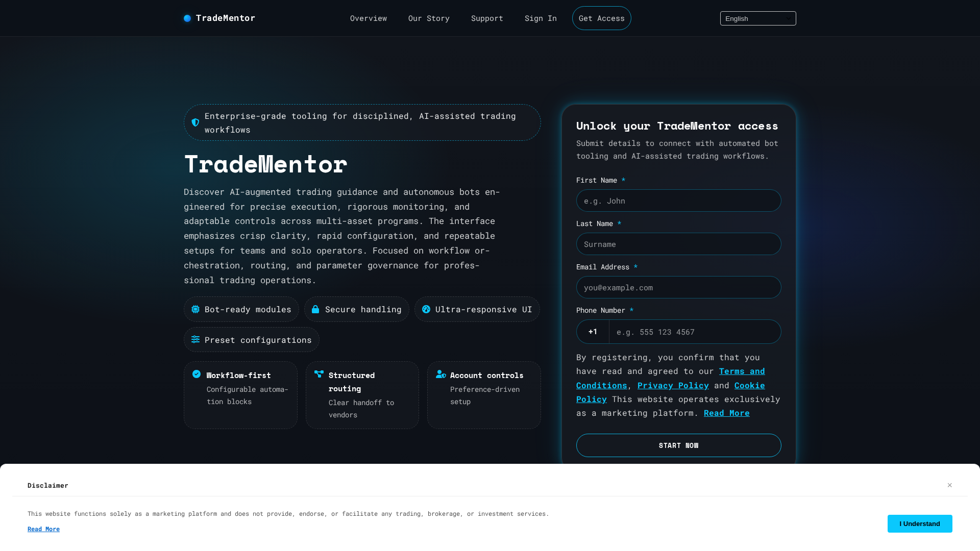The image size is (980, 551).
Task: Click the Ultra-responsive UI text
Action: tap(484, 309)
